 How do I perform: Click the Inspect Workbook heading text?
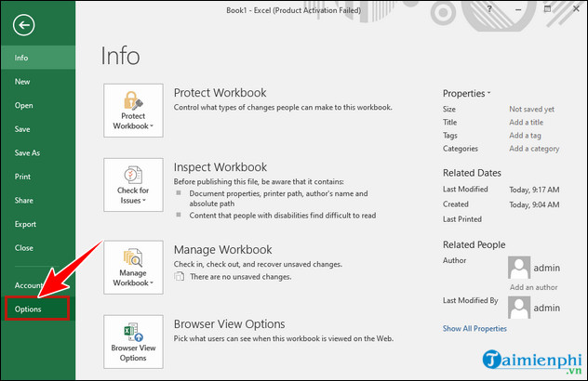pos(220,167)
